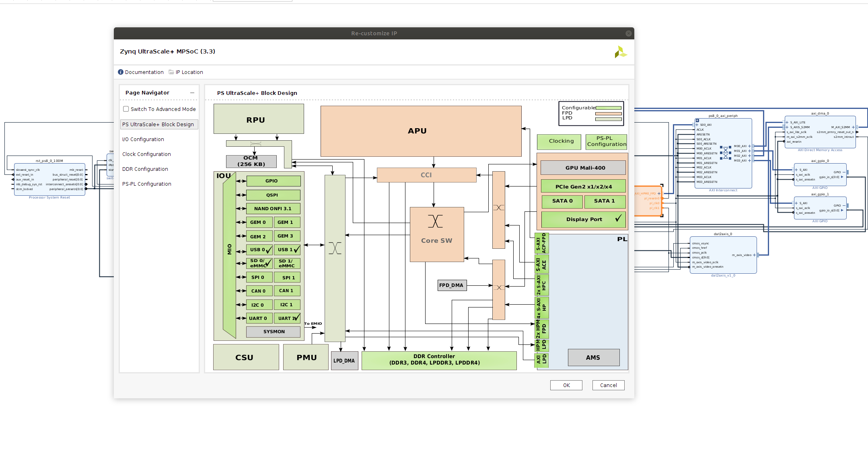Viewport: 868px width, 461px height.
Task: Open the Clock Configuration page
Action: point(146,154)
